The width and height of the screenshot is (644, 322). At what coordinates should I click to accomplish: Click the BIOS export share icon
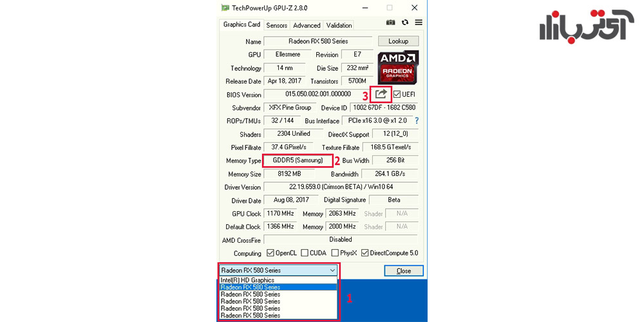pyautogui.click(x=381, y=94)
